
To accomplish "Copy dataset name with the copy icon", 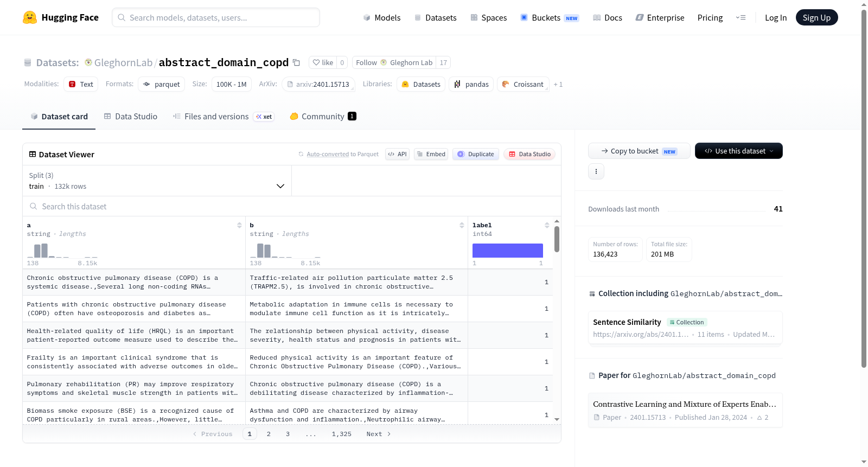I will (296, 62).
